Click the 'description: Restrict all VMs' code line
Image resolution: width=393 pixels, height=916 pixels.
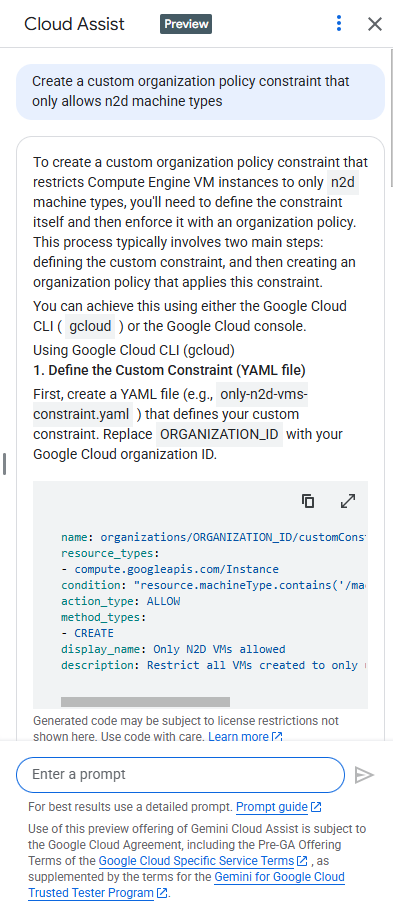point(214,665)
